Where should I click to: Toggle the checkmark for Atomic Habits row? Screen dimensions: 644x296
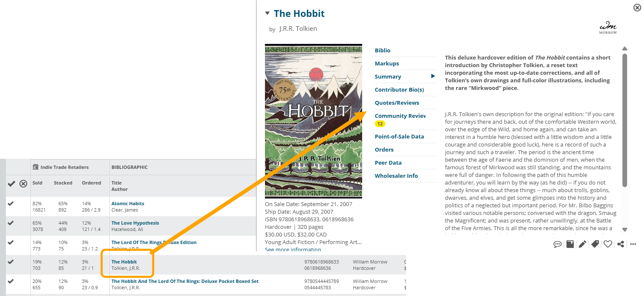[x=11, y=204]
